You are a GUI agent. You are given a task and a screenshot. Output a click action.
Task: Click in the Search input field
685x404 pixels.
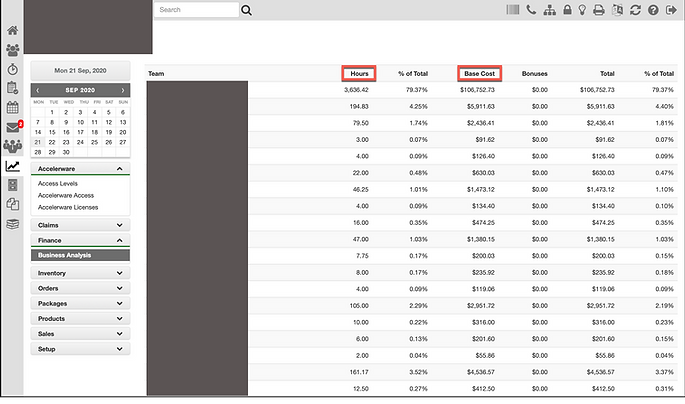click(195, 10)
